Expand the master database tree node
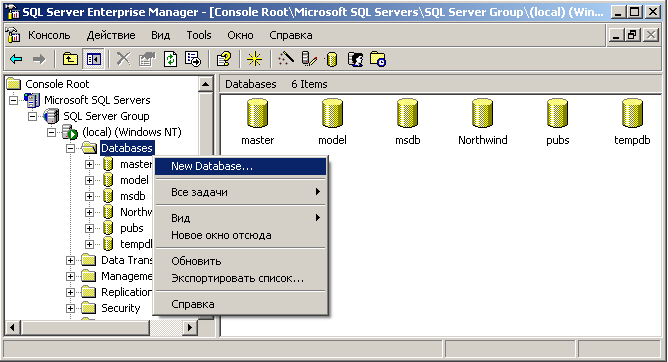 (89, 164)
